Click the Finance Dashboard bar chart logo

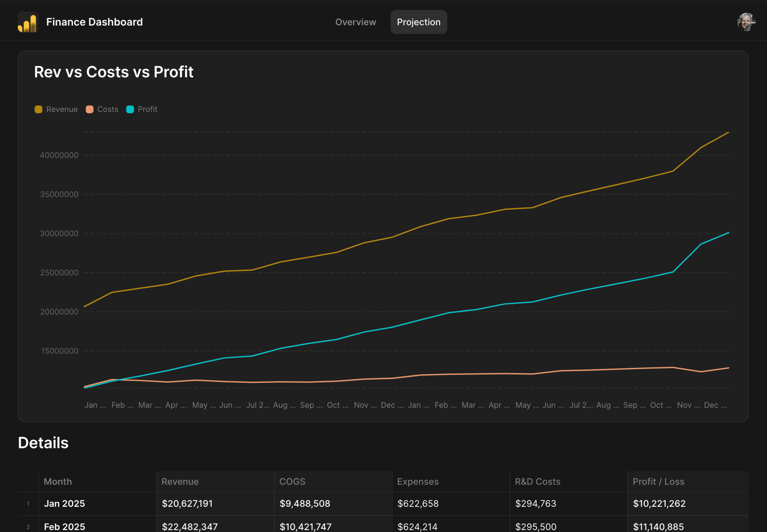[28, 22]
